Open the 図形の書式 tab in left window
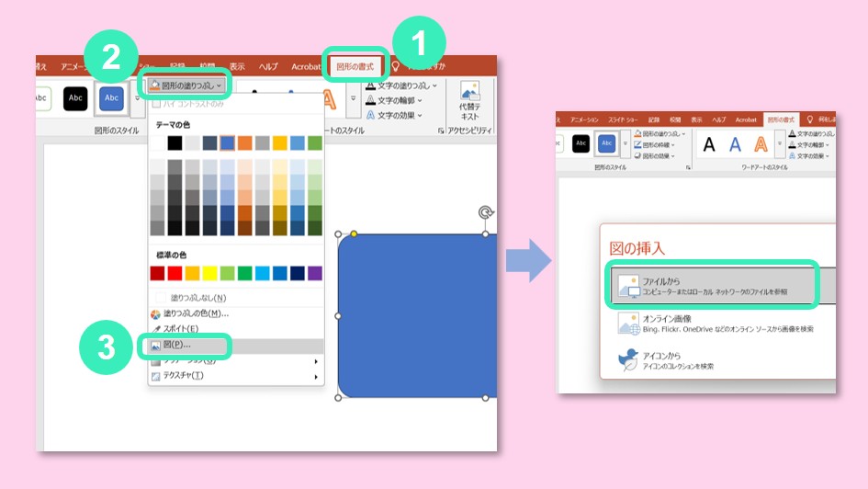The image size is (868, 489). [355, 66]
